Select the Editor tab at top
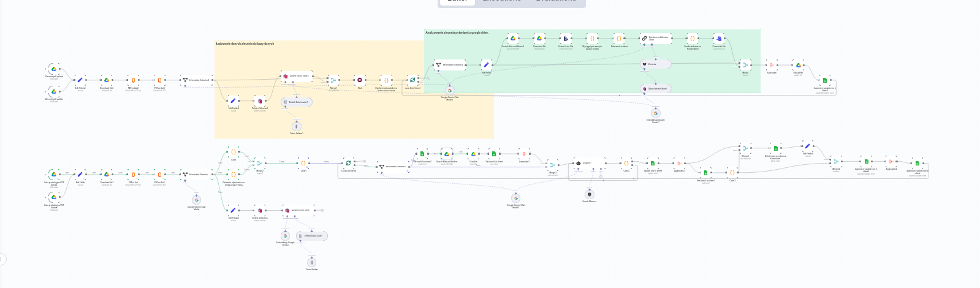Screen dimensions: 980x288 tap(458, 1)
